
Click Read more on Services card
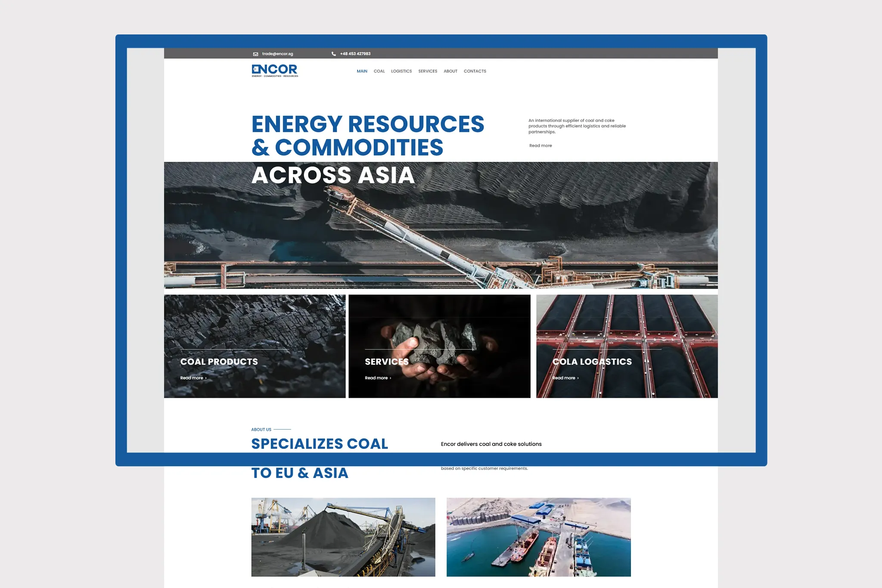[x=378, y=378]
